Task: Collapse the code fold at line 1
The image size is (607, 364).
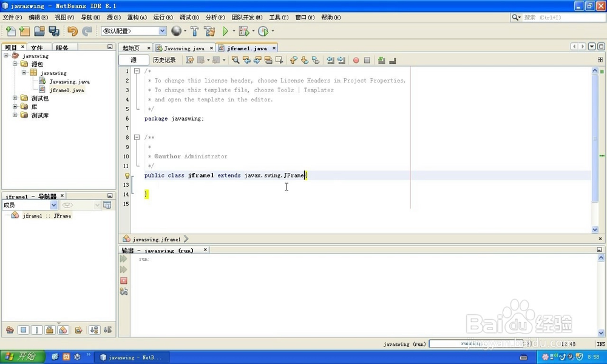Action: click(x=137, y=71)
